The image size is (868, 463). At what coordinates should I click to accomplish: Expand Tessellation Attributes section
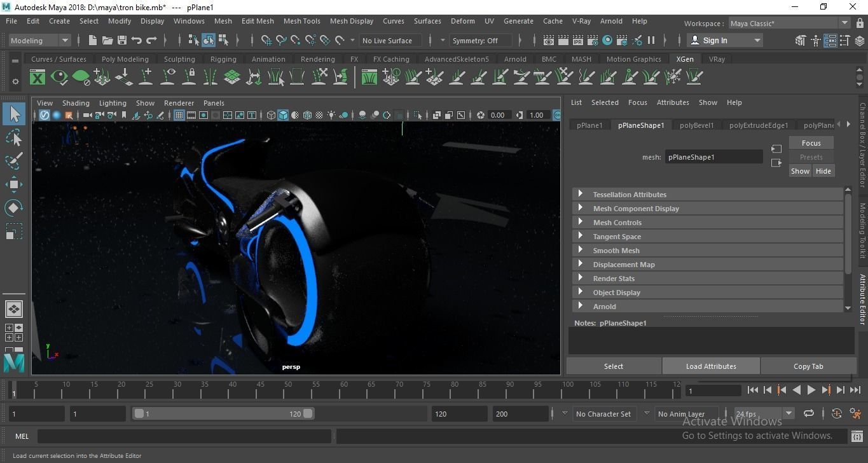click(x=707, y=195)
